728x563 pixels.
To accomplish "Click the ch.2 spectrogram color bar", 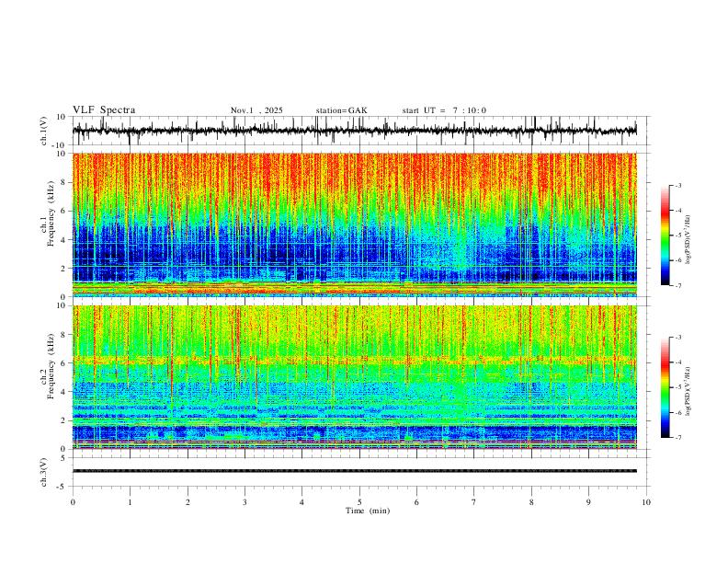I will point(665,387).
